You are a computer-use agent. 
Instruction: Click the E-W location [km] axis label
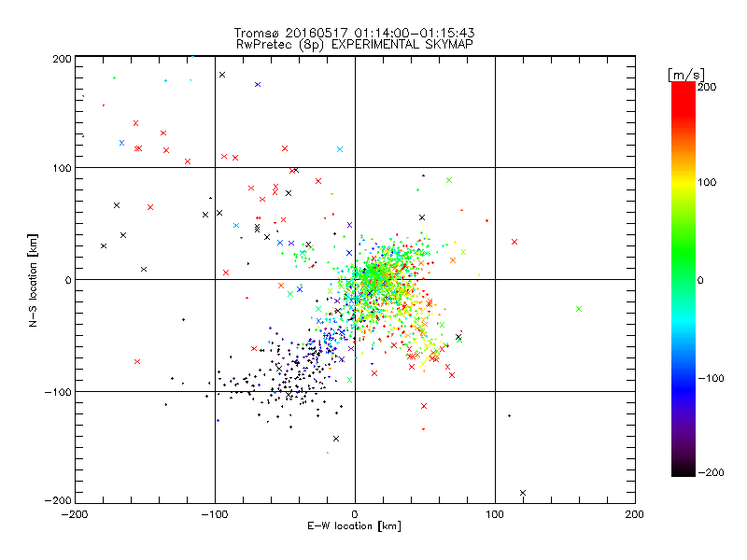[x=354, y=525]
